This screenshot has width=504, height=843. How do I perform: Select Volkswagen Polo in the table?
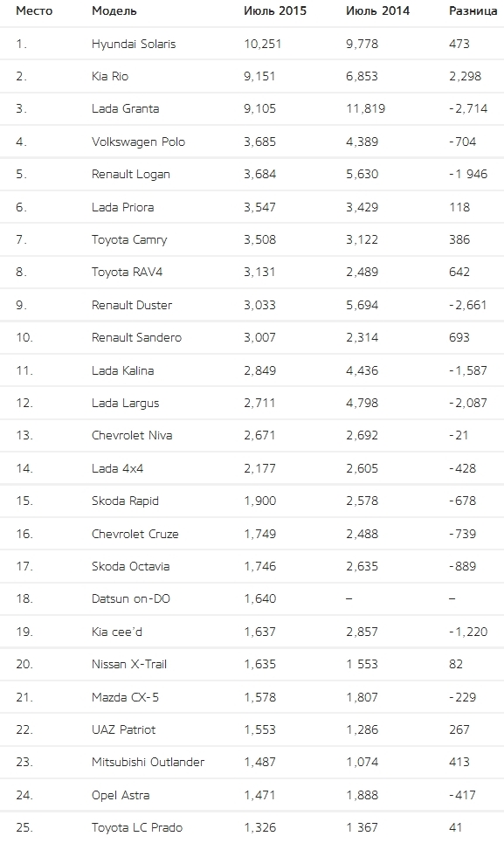click(138, 142)
